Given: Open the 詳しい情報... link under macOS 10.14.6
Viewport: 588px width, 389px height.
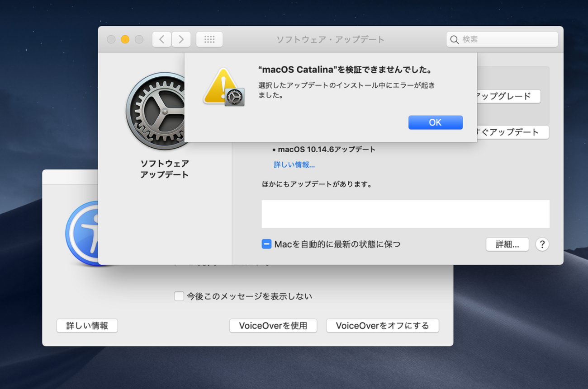Looking at the screenshot, I should (x=294, y=165).
